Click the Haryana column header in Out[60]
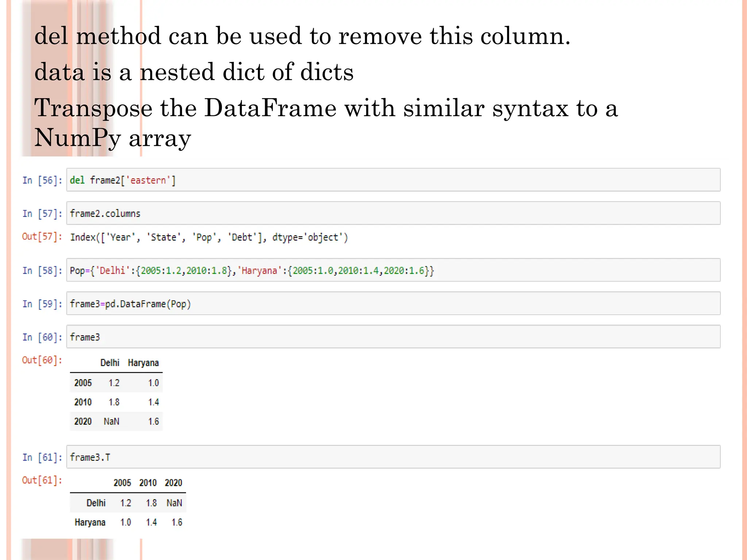Viewport: 747px width, 560px height. (143, 363)
